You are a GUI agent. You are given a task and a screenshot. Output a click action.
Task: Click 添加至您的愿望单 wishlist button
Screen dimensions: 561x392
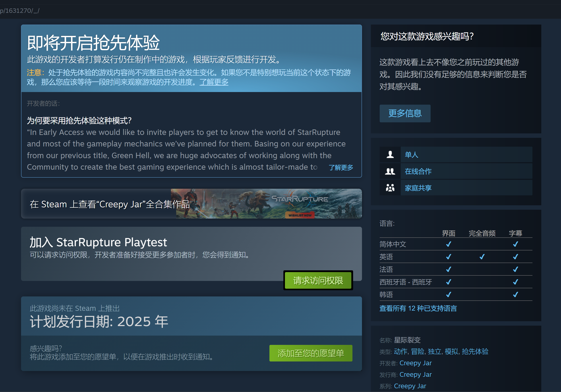point(311,353)
